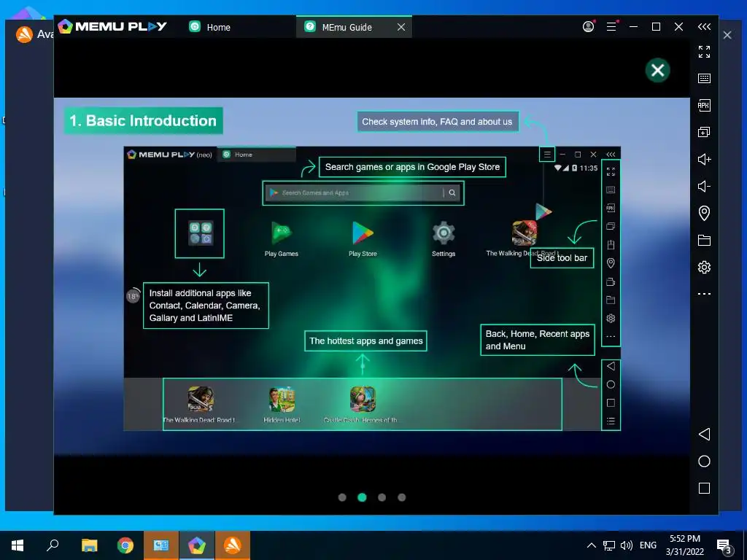Open network status tray icon
The width and height of the screenshot is (747, 560).
coord(609,545)
